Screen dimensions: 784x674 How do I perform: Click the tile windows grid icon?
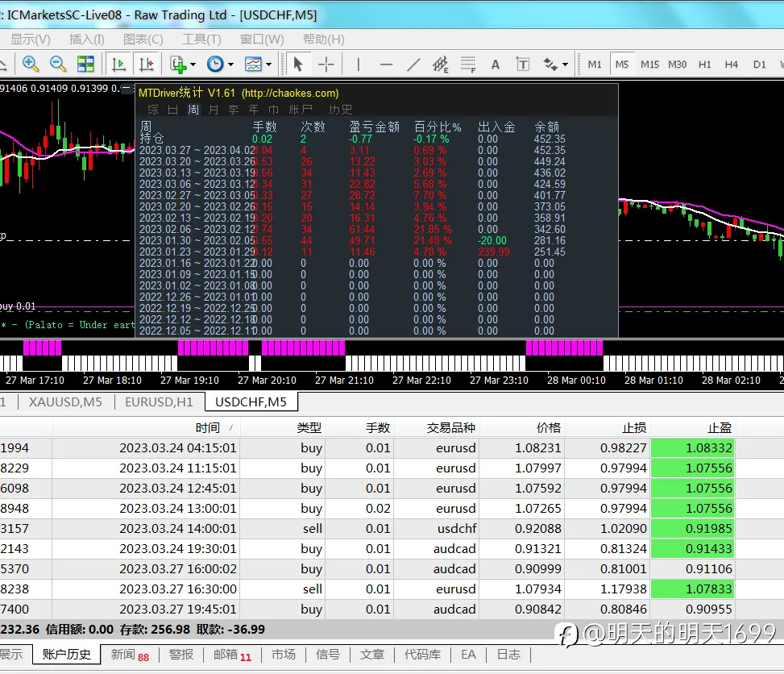click(85, 64)
